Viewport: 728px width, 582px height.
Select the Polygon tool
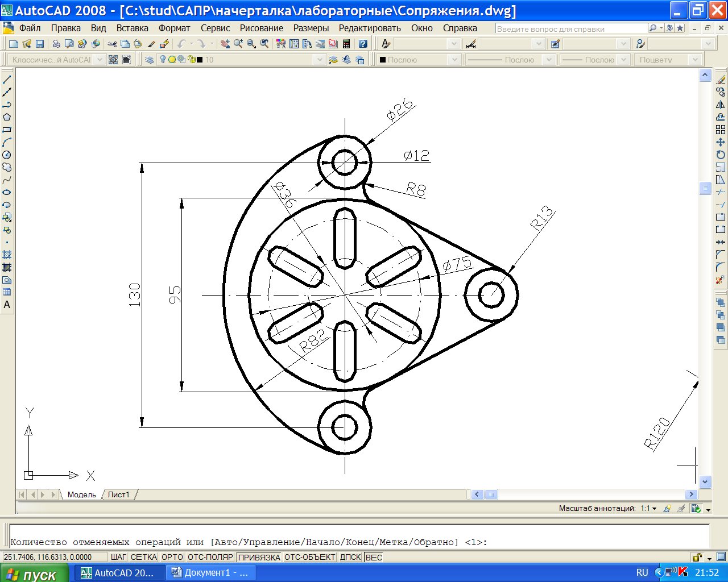(7, 117)
